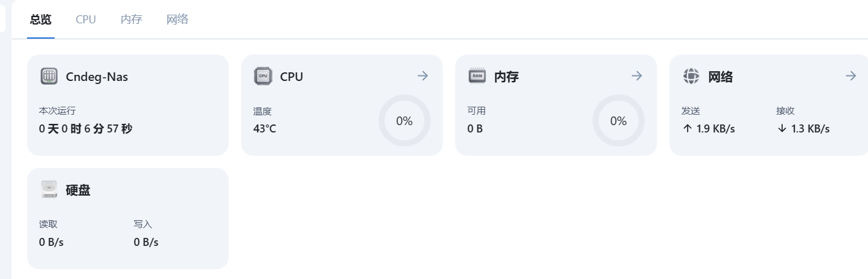Switch to the 网络 tab
868x279 pixels.
[x=177, y=20]
